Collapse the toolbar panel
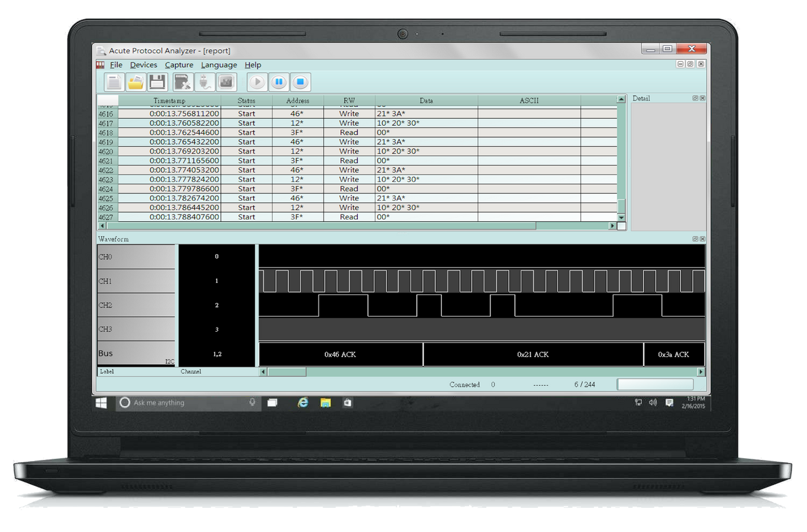Screen dimensions: 807x532 [680, 63]
